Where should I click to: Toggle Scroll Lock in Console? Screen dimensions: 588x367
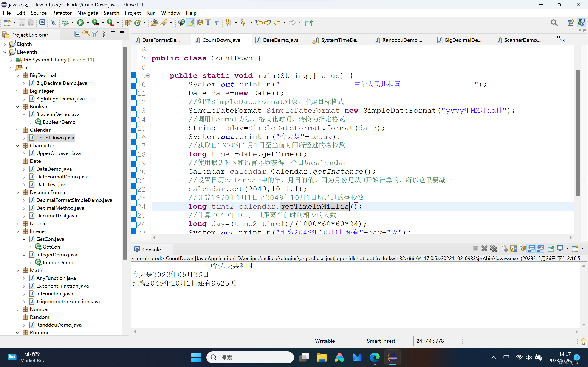(513, 248)
